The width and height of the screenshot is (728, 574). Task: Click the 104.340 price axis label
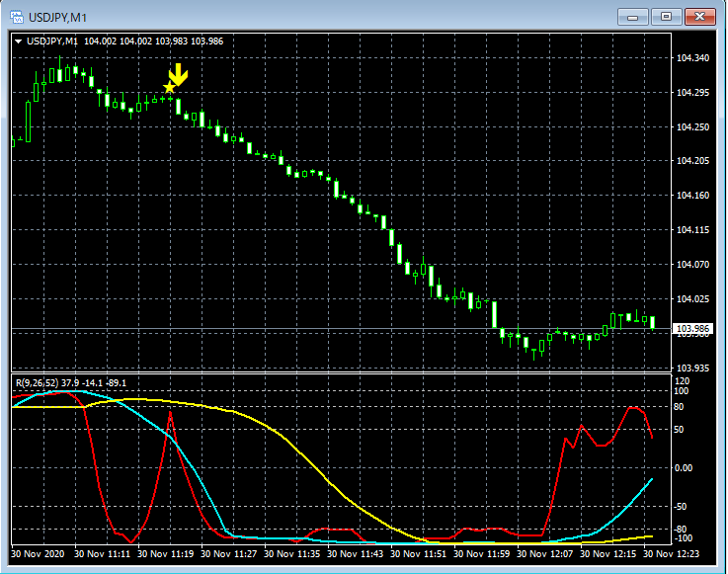pyautogui.click(x=692, y=59)
